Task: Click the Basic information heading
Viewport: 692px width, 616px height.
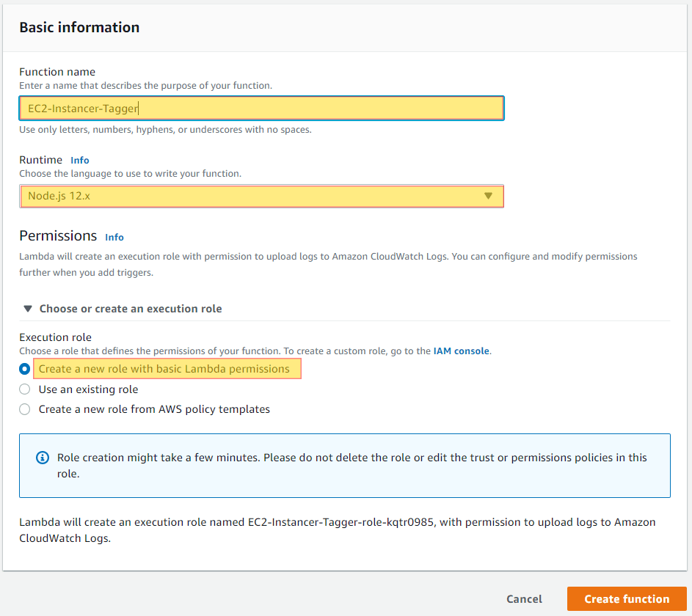Action: click(x=79, y=27)
